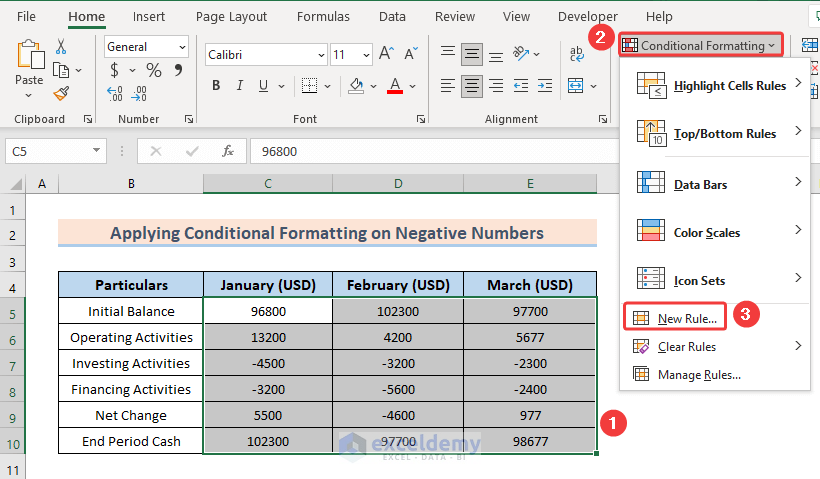
Task: Apply Percent Style format
Action: tap(154, 70)
